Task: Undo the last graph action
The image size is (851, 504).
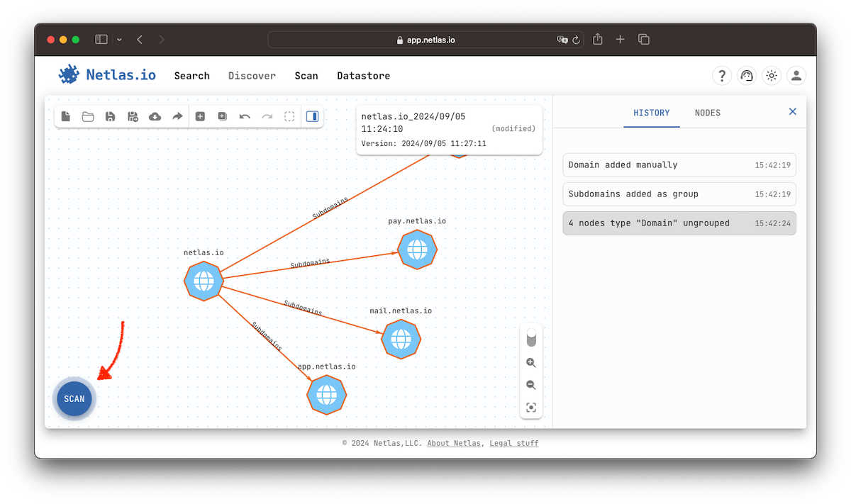Action: point(245,117)
